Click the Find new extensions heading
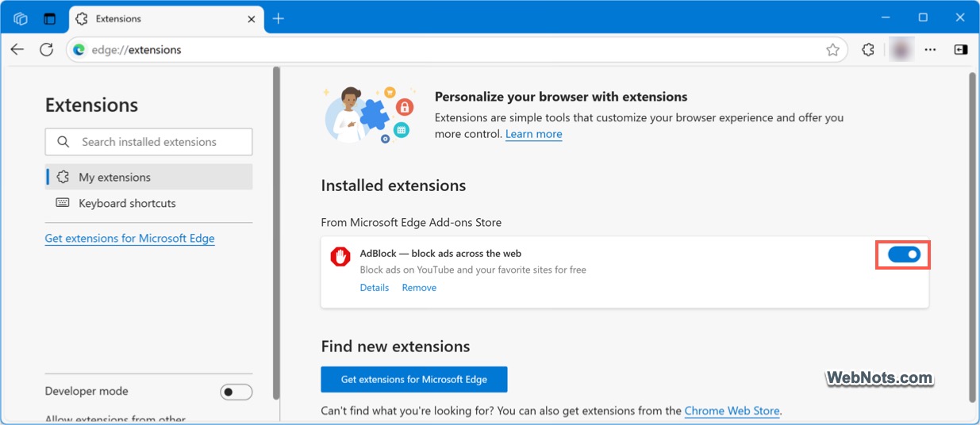The image size is (980, 425). click(395, 347)
